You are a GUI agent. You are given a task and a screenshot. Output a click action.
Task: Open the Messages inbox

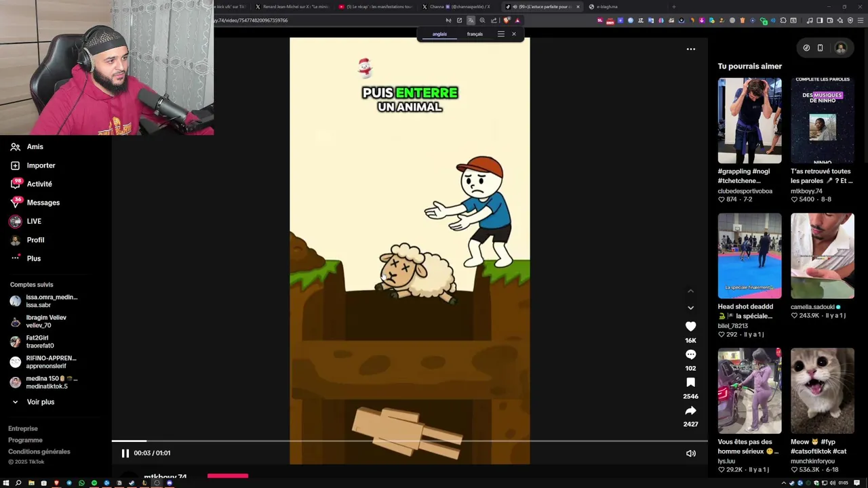tap(35, 203)
